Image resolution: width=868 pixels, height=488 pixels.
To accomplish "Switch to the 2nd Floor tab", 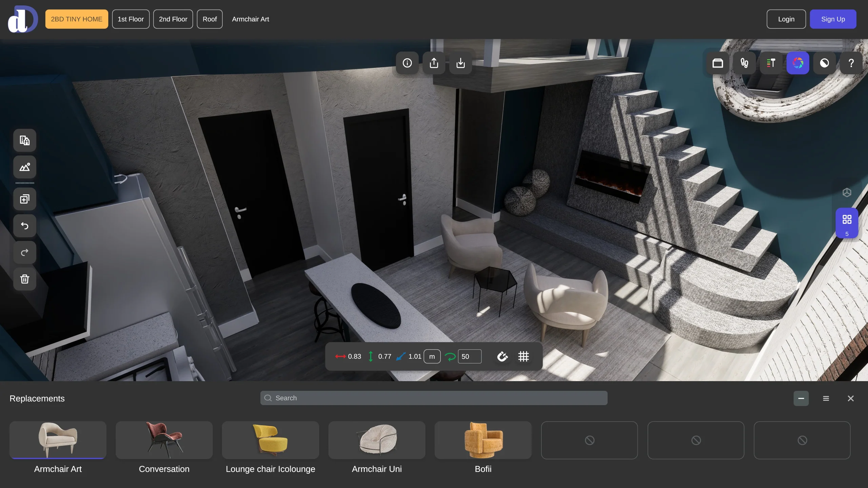I will (x=173, y=19).
